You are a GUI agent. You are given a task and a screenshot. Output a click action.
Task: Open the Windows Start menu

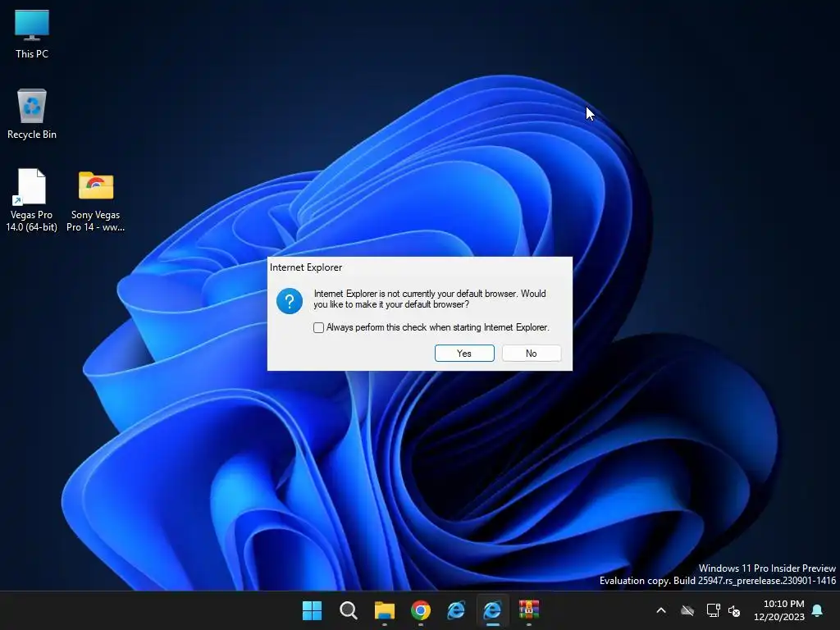[312, 610]
